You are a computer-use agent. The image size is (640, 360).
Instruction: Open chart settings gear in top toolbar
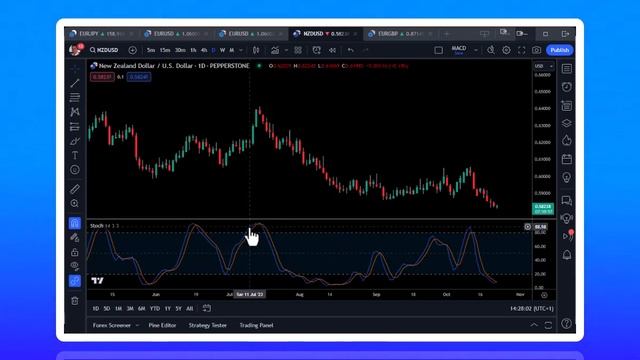point(506,50)
